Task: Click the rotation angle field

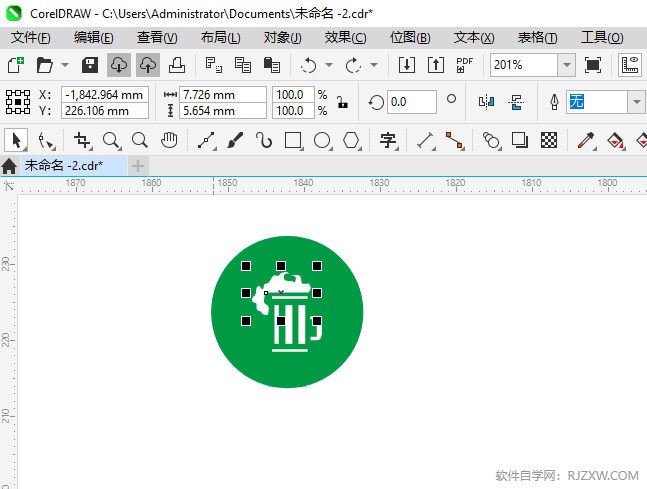Action: tap(411, 102)
